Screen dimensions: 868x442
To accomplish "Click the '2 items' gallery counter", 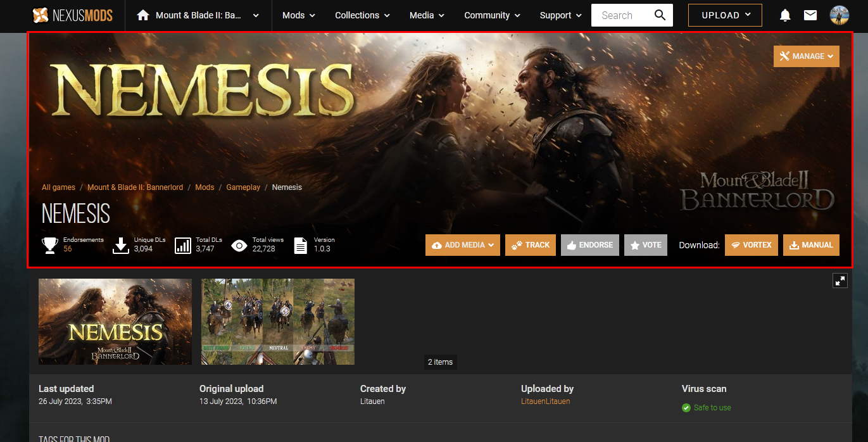I will [440, 362].
